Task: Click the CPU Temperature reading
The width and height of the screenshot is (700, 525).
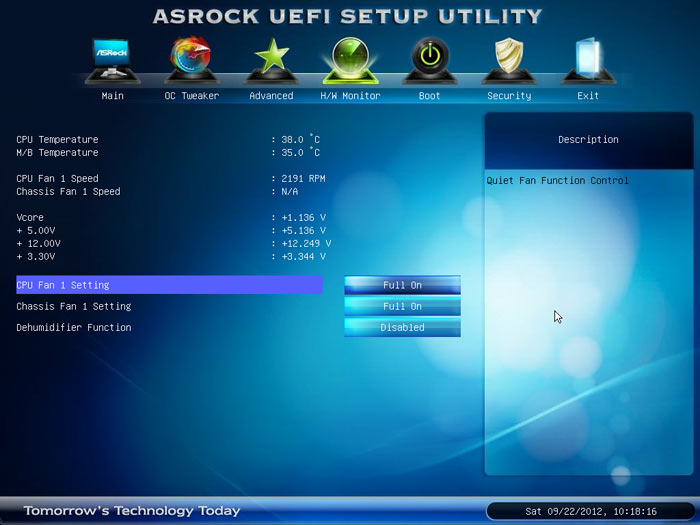Action: point(298,140)
